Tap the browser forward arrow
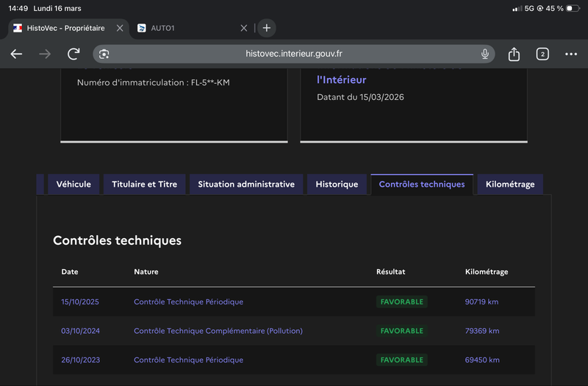Viewport: 588px width, 386px height. [x=45, y=54]
